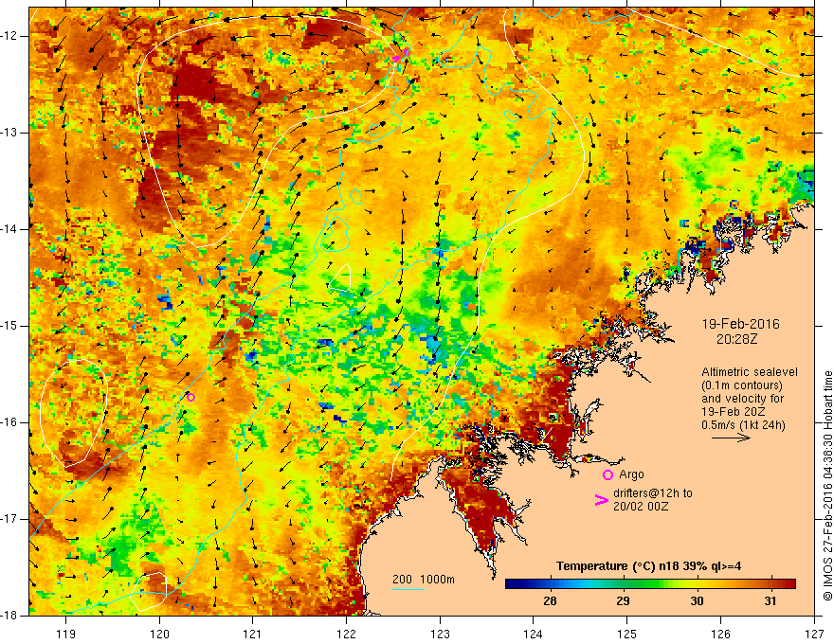834x644 pixels.
Task: Click the temperature color bar at 28
Action: pos(550,583)
